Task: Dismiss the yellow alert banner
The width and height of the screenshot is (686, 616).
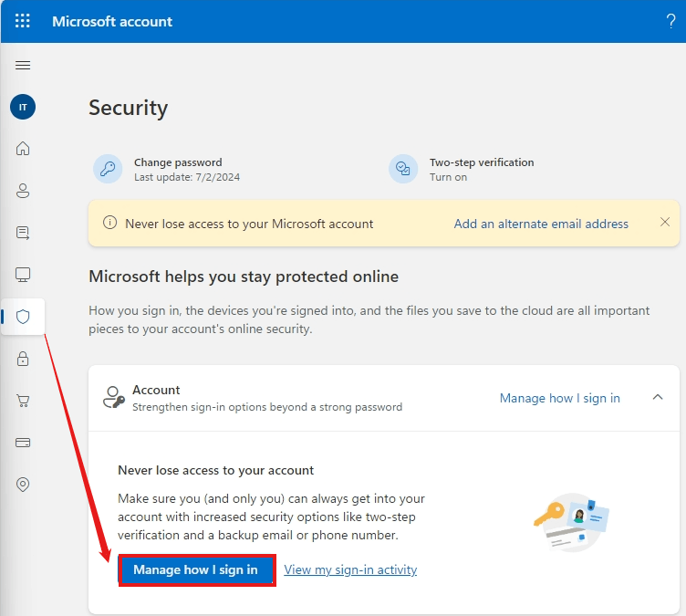Action: click(664, 222)
